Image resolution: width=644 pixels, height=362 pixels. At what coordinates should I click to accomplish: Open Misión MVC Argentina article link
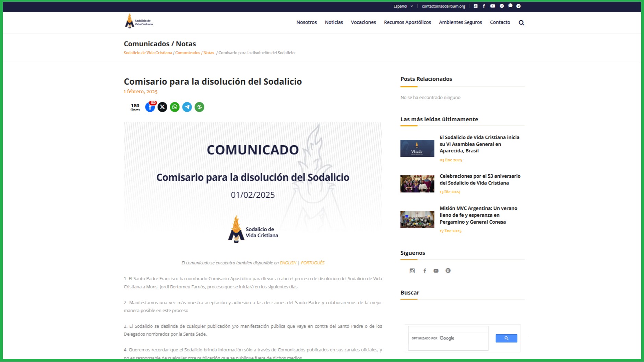pos(478,215)
